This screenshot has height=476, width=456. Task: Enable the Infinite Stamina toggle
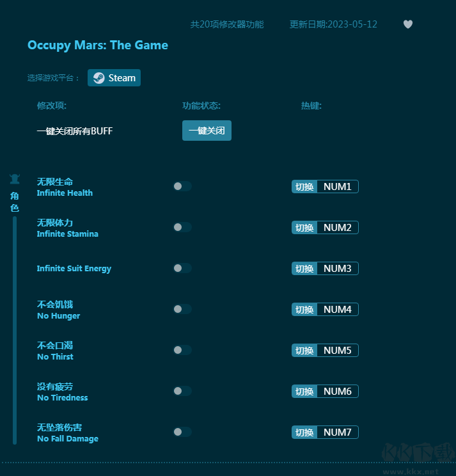click(182, 227)
